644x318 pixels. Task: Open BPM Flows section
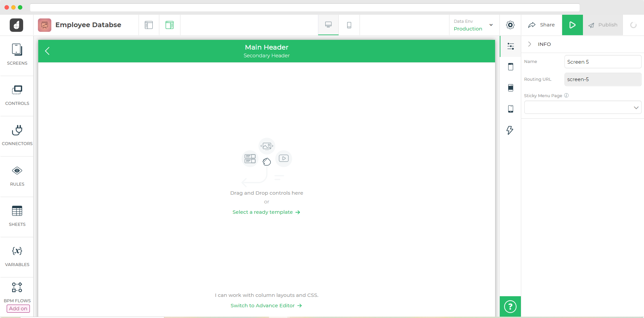point(17,292)
